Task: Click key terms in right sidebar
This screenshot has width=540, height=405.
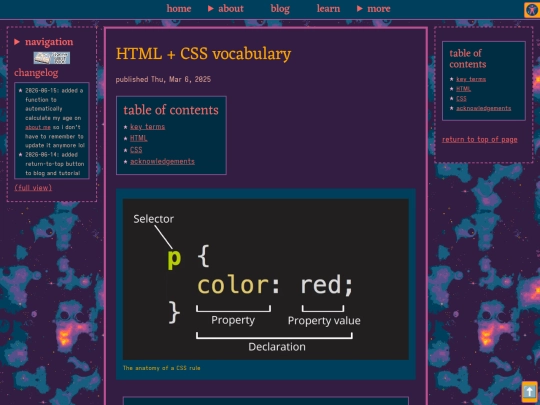Action: tap(471, 79)
